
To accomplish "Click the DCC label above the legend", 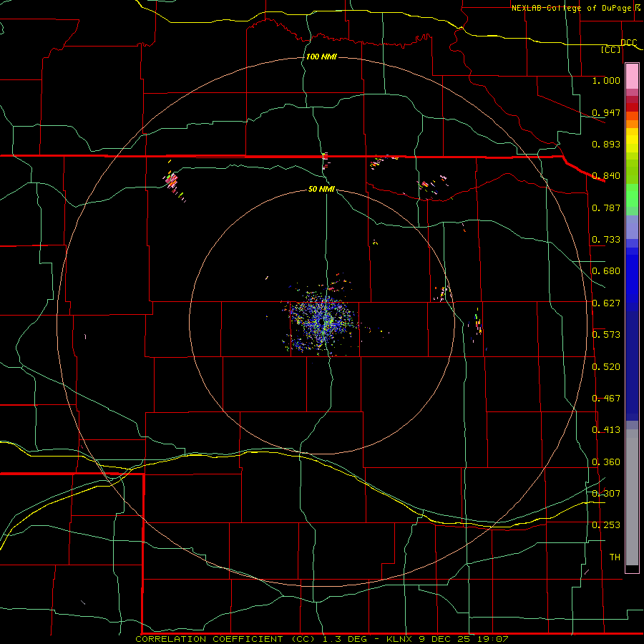I will pyautogui.click(x=629, y=43).
